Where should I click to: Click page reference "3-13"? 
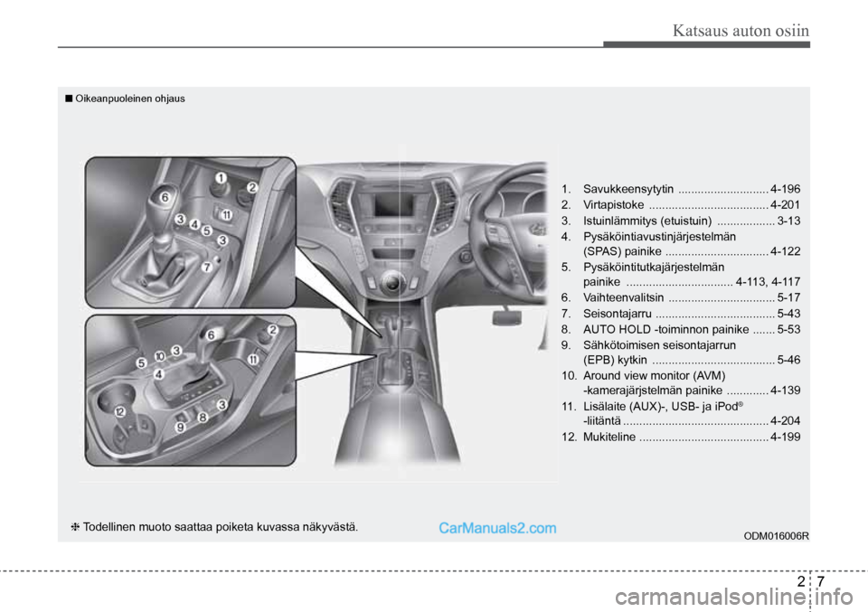point(788,221)
